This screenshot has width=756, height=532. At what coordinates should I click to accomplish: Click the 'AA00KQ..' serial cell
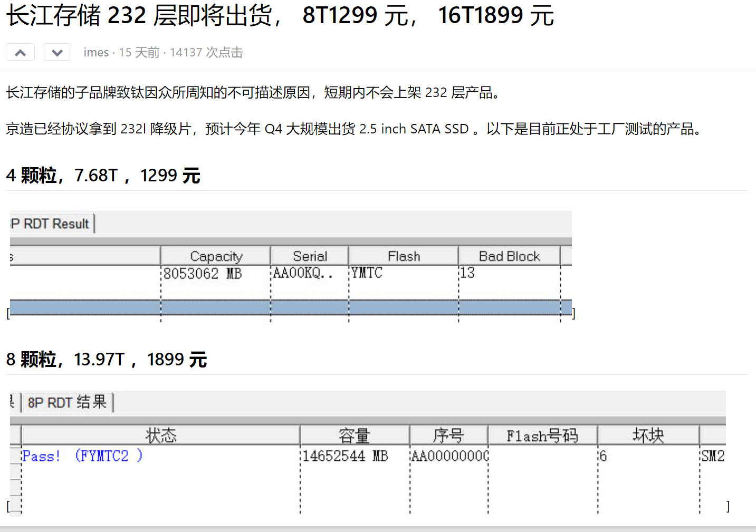tap(303, 273)
